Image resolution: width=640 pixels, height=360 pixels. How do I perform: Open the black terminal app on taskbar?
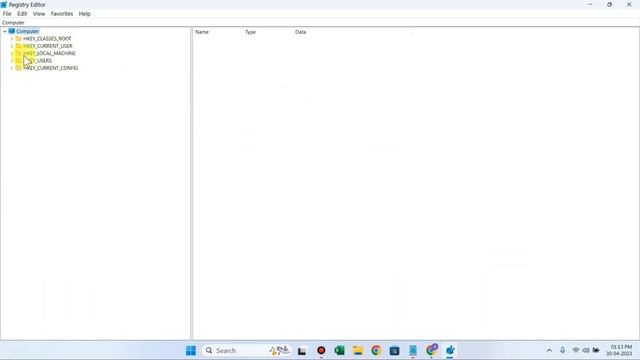302,351
